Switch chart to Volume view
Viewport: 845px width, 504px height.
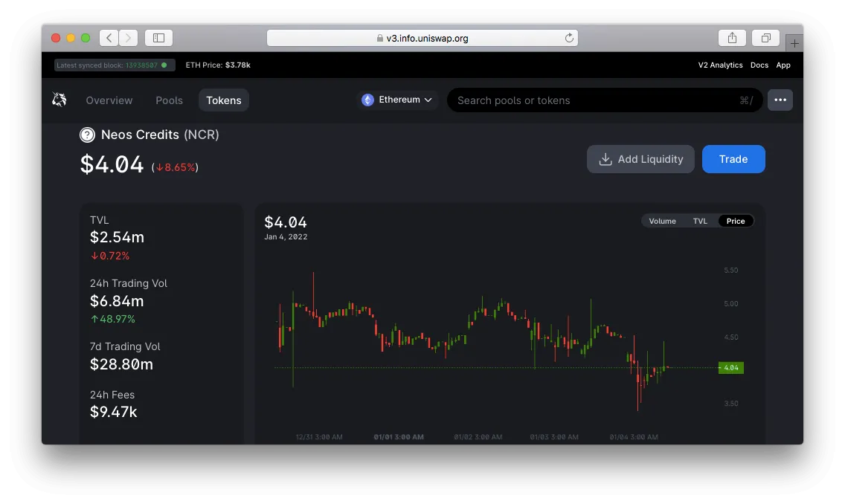tap(662, 221)
